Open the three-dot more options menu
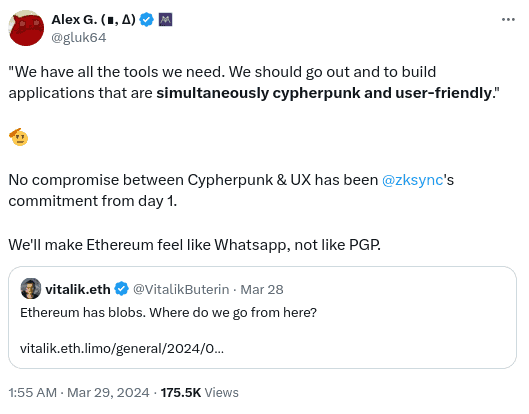Screen dimensions: 529x414 tap(508, 20)
